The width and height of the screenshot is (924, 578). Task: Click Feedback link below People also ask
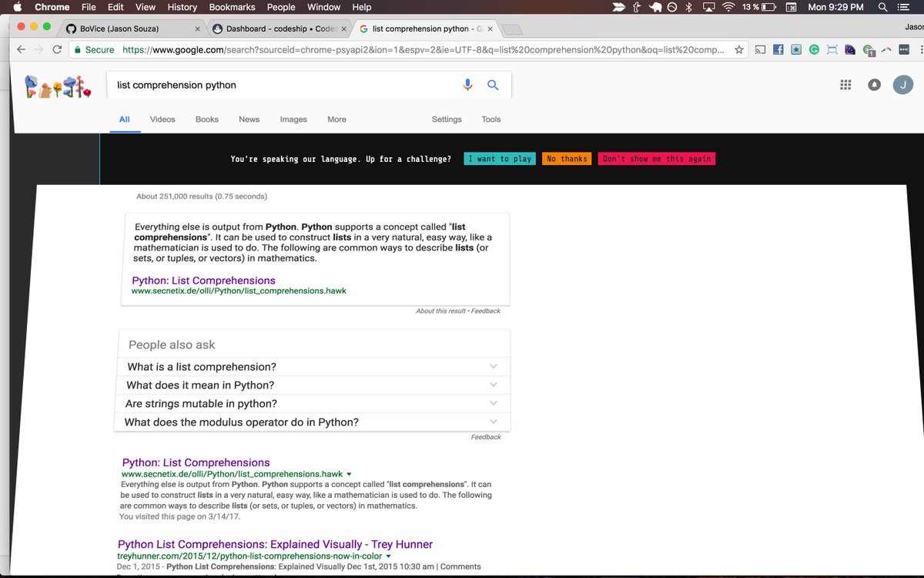coord(486,437)
